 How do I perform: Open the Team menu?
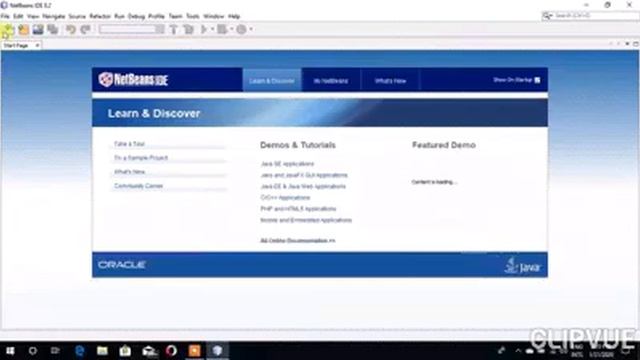[176, 16]
